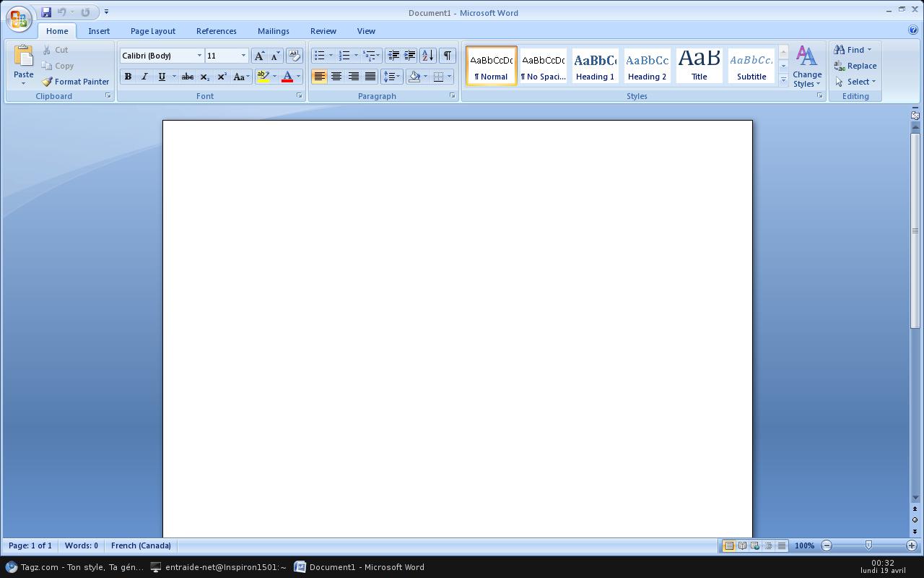
Task: Center the paragraph text
Action: (x=336, y=77)
